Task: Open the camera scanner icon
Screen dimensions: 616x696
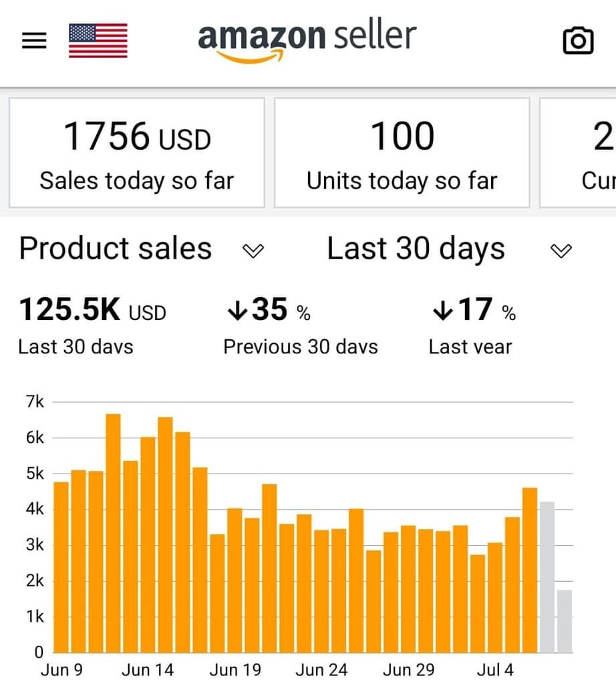Action: pyautogui.click(x=578, y=41)
